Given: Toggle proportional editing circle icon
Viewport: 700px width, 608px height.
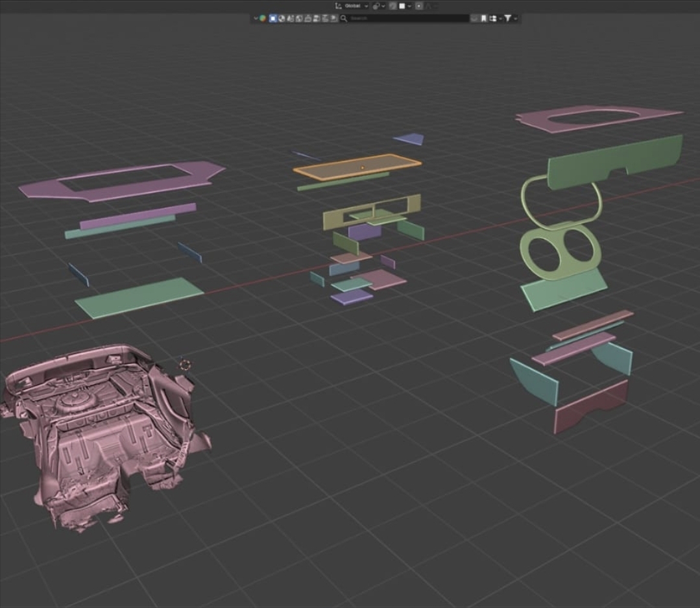Looking at the screenshot, I should click(x=419, y=6).
